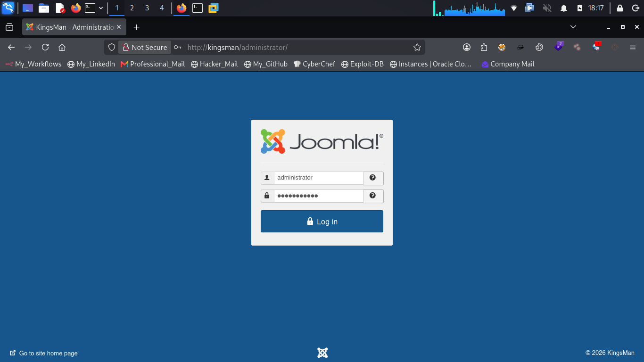Open the Firefox account icon
Viewport: 644px width, 362px height.
[x=467, y=47]
